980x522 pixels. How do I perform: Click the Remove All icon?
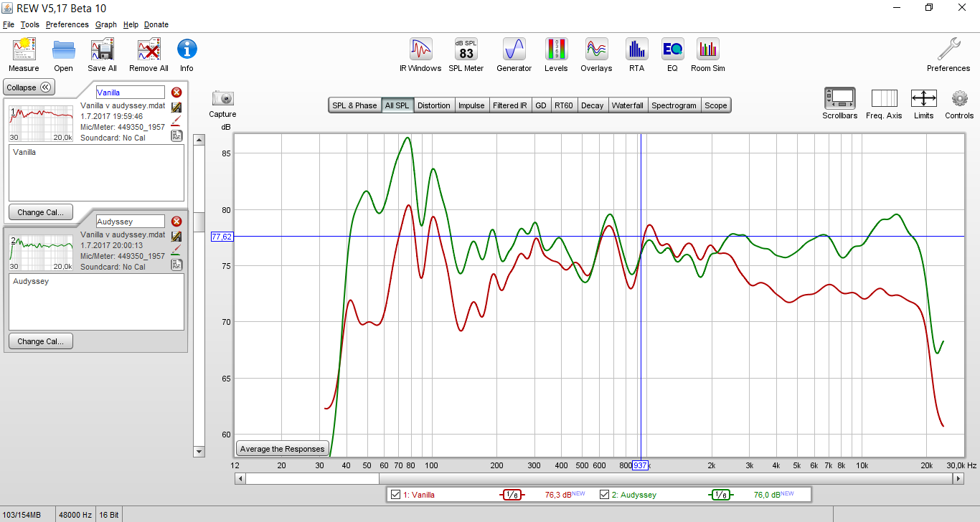point(149,49)
